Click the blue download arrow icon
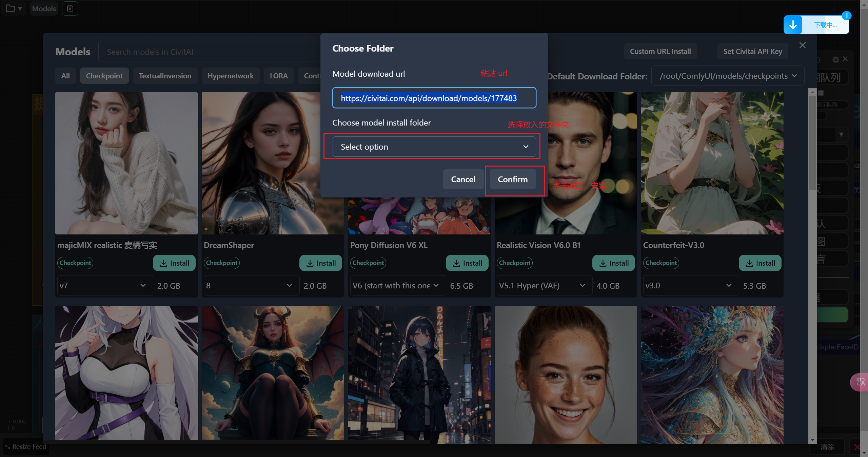 click(x=793, y=25)
